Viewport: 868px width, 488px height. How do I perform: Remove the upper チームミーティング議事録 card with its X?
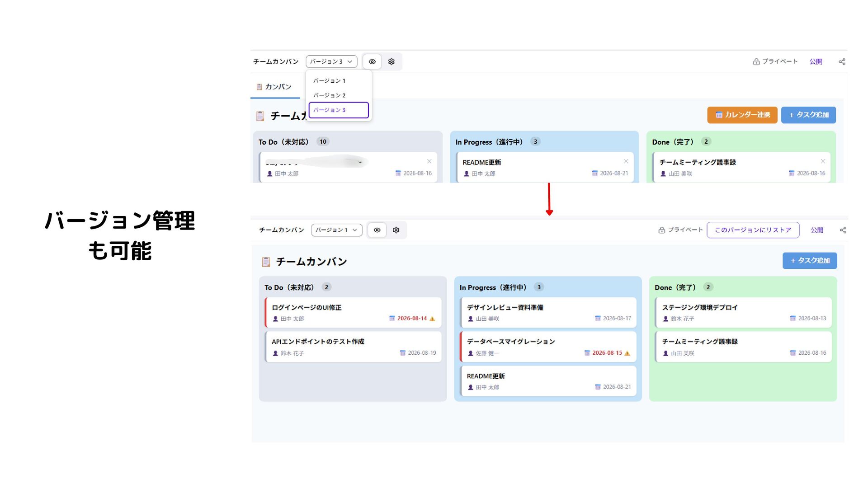(823, 161)
